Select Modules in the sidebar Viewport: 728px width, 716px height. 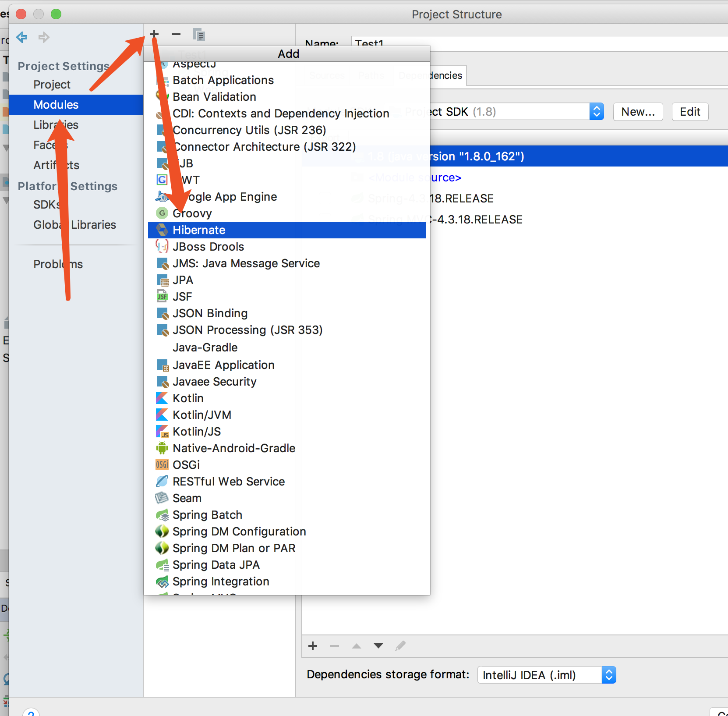[x=76, y=105]
